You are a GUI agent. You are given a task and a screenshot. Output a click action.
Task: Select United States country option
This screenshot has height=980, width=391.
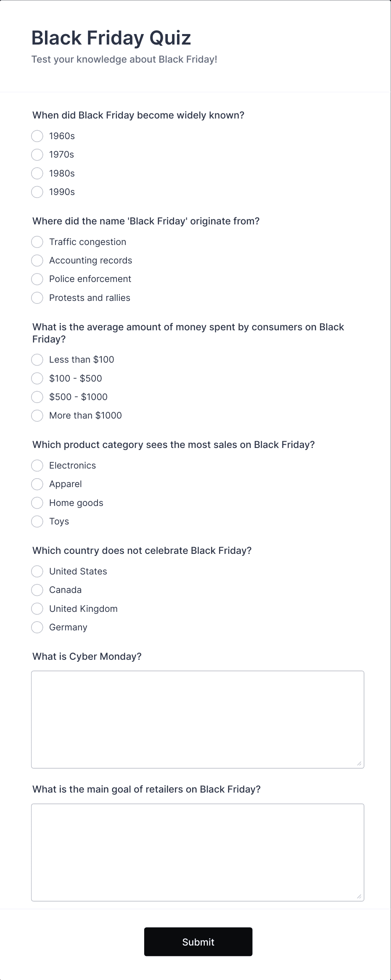[x=37, y=571]
